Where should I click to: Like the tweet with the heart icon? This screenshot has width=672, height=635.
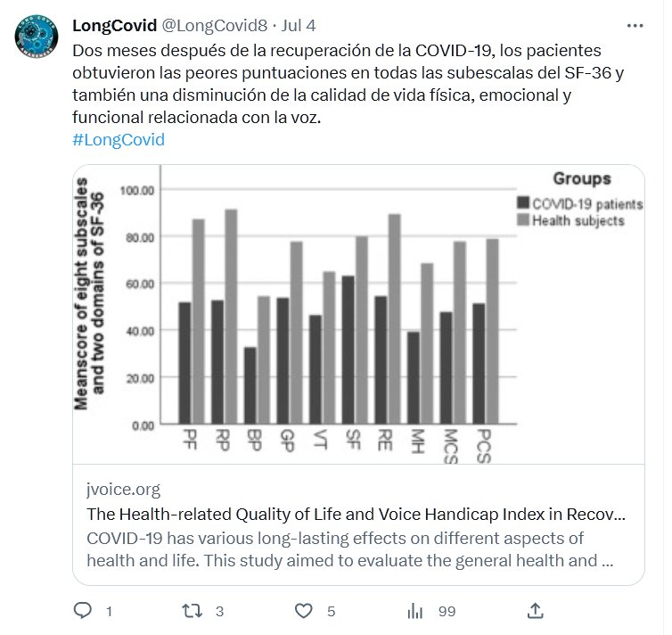click(x=304, y=611)
